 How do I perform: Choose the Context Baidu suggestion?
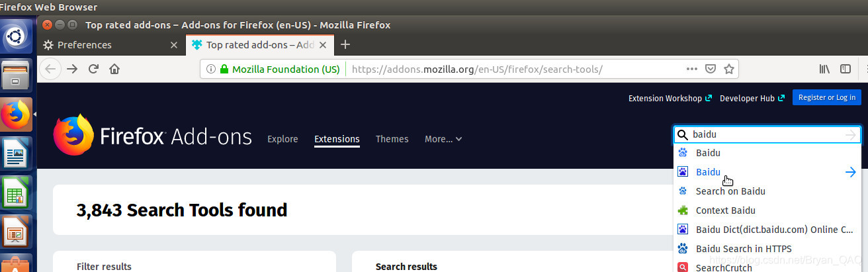(767, 210)
